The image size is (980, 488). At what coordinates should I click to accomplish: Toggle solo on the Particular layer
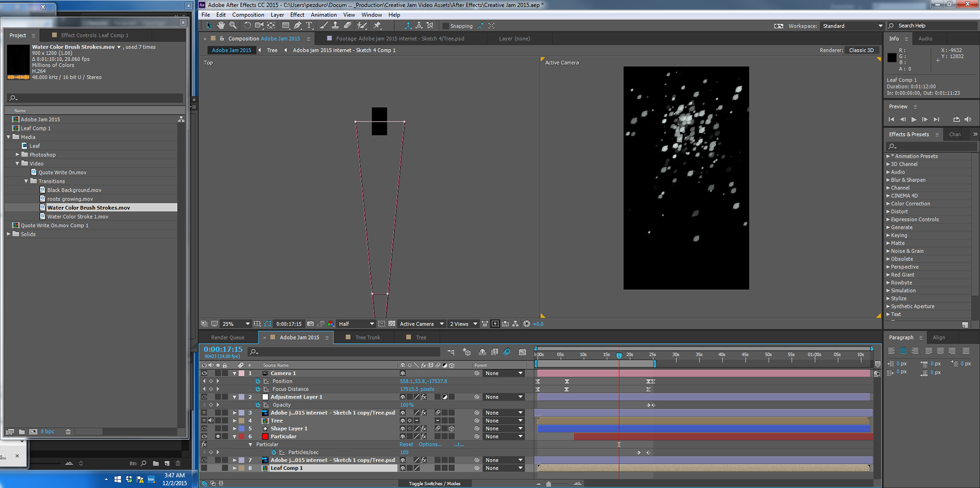(x=218, y=436)
